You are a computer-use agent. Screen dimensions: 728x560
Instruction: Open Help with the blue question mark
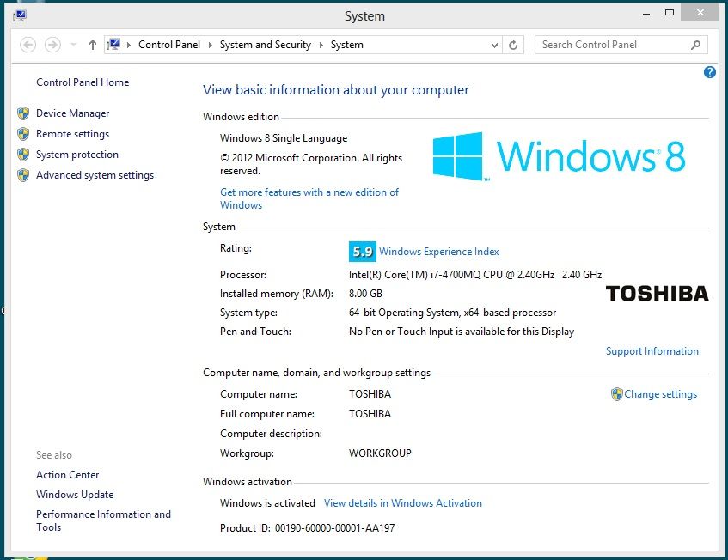[709, 72]
